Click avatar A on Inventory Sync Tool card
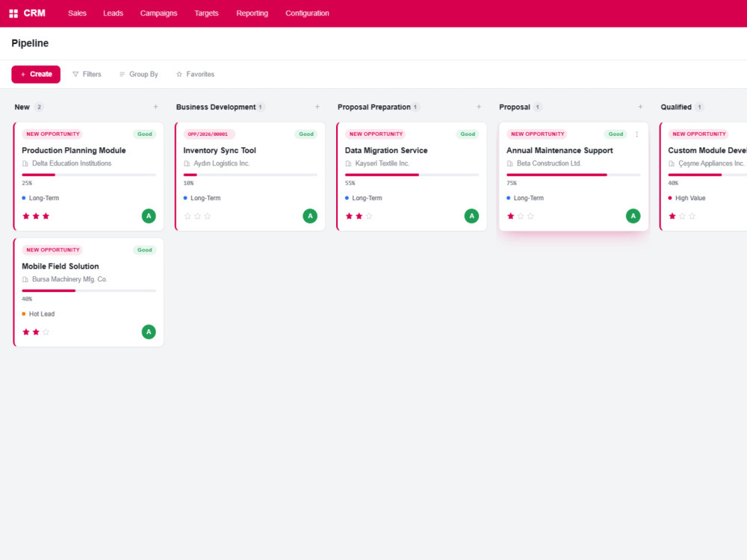The height and width of the screenshot is (560, 747). coord(310,217)
